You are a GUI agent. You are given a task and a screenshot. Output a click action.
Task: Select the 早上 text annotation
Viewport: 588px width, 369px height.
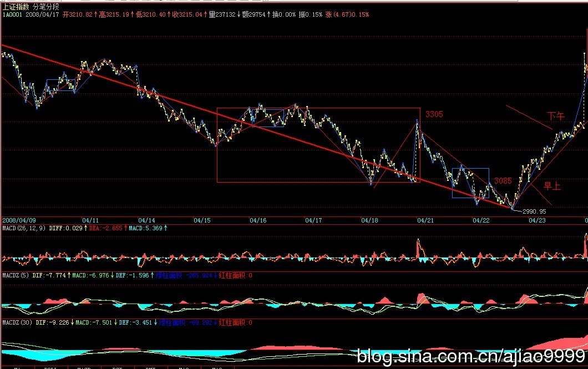(x=551, y=186)
